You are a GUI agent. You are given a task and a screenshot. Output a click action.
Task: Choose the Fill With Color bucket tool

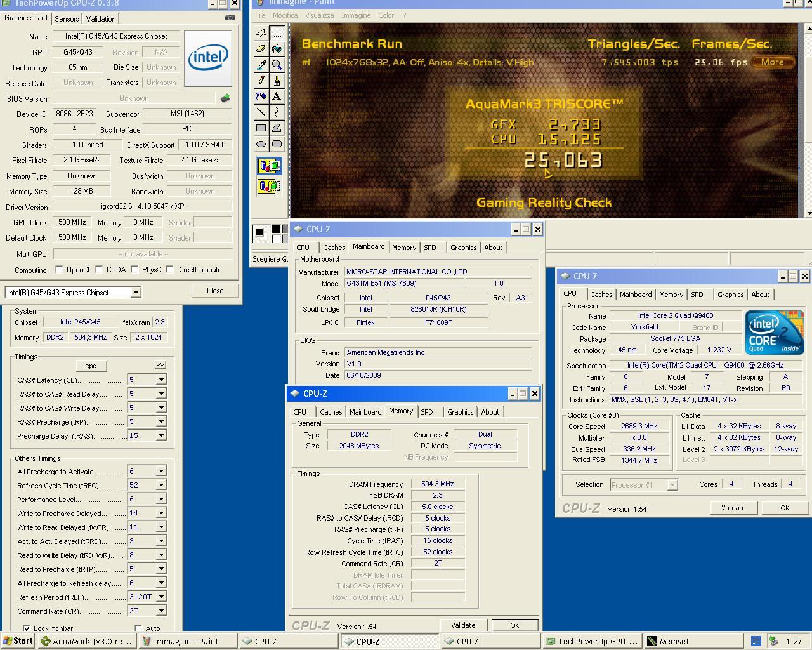(x=277, y=49)
